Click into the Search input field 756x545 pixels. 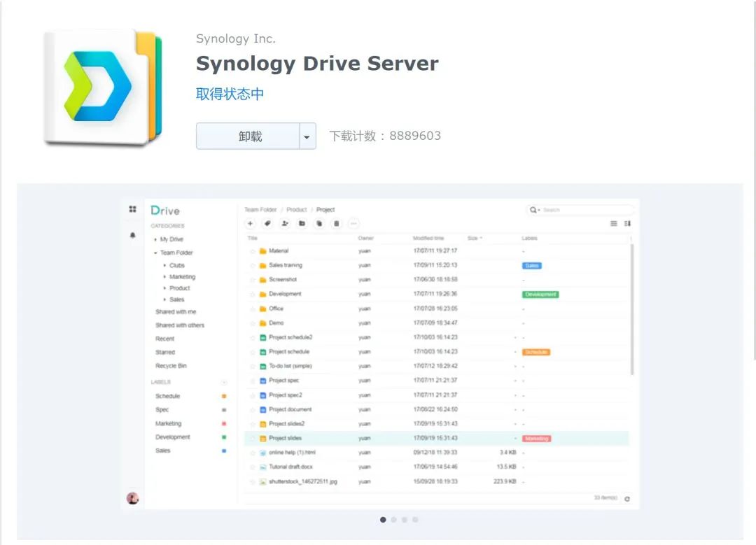587,210
